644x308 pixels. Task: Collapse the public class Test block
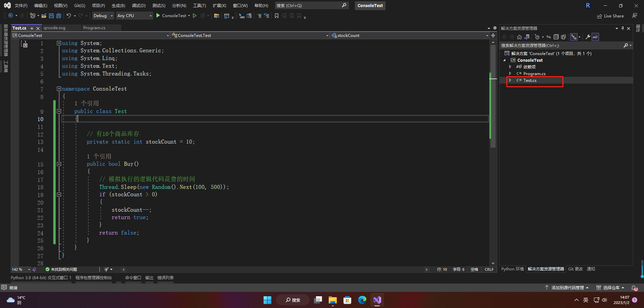click(59, 111)
